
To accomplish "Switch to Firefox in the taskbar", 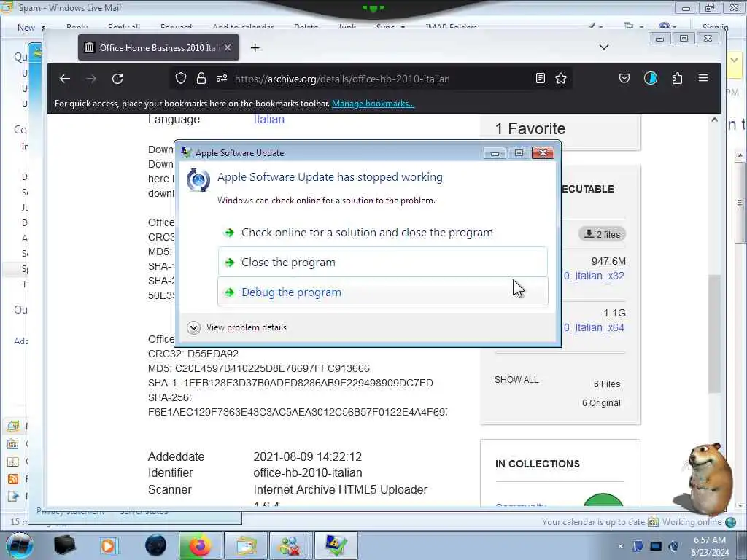I will point(200,545).
